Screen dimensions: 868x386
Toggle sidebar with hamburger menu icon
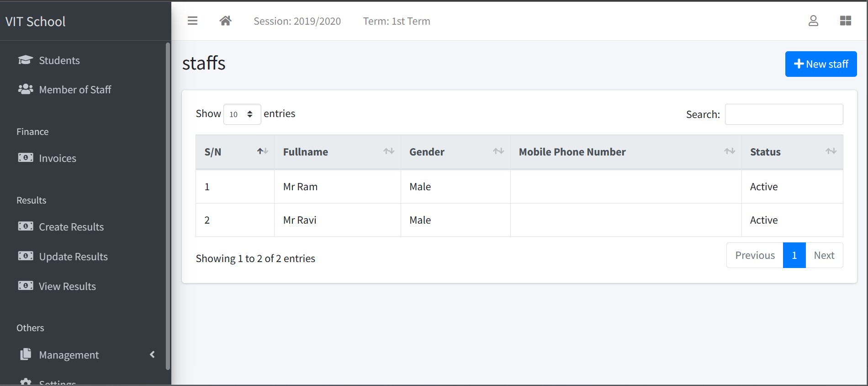coord(192,21)
